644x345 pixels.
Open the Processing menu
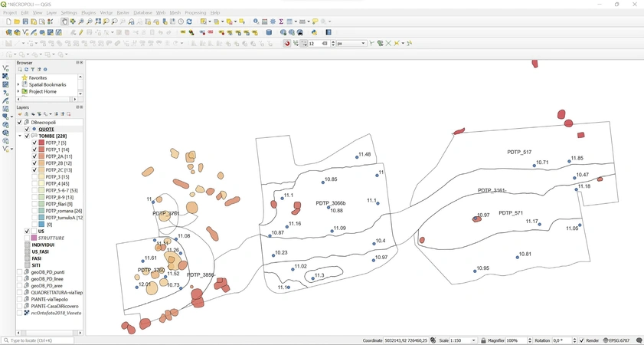point(195,13)
